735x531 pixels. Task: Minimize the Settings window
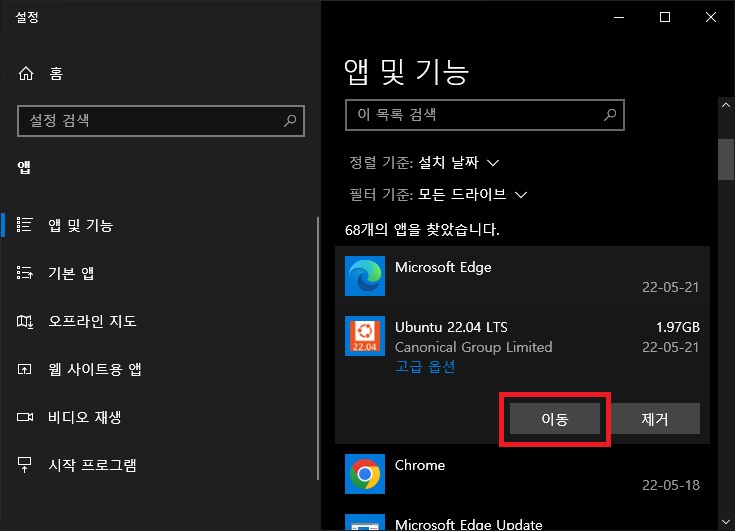pos(619,17)
